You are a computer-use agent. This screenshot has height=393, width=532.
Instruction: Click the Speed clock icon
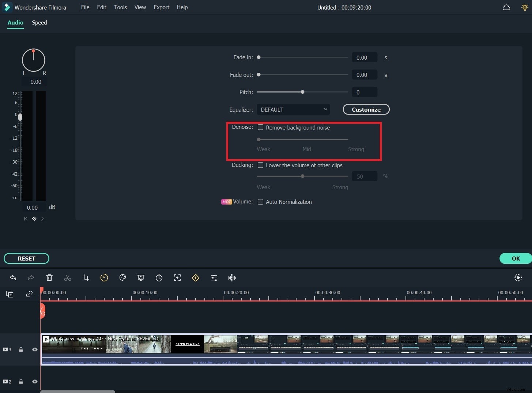pyautogui.click(x=104, y=278)
